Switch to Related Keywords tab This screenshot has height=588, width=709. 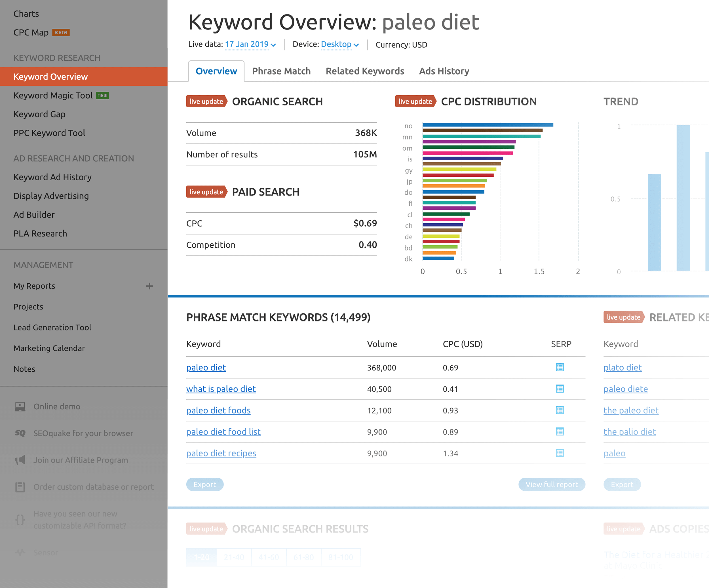pos(364,71)
